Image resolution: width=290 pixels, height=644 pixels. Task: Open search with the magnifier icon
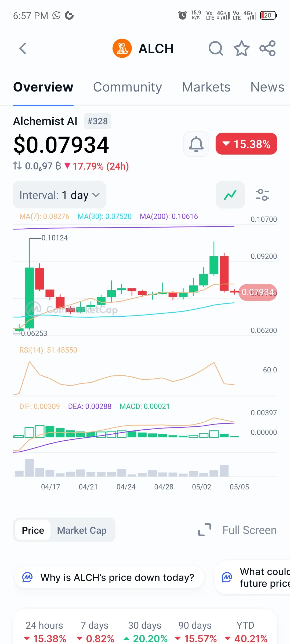pyautogui.click(x=216, y=49)
